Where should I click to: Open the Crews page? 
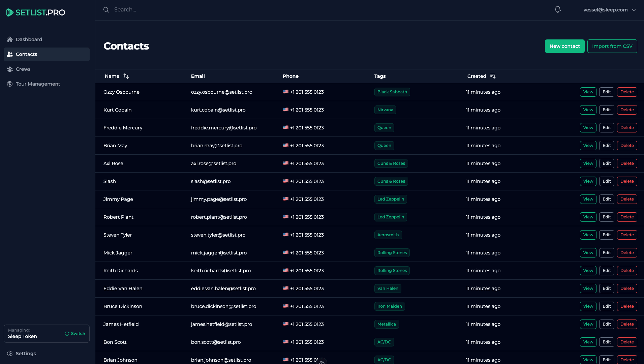pos(47,69)
